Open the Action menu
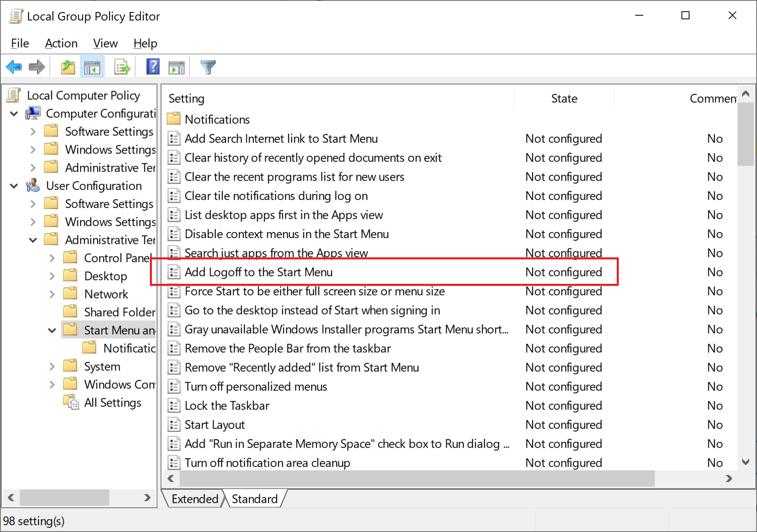This screenshot has height=532, width=757. (x=61, y=43)
